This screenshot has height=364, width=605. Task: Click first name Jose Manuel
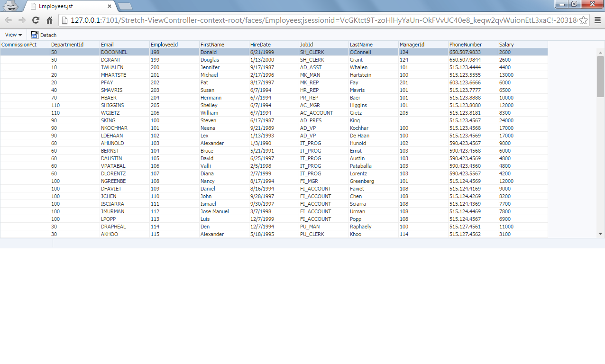[215, 211]
